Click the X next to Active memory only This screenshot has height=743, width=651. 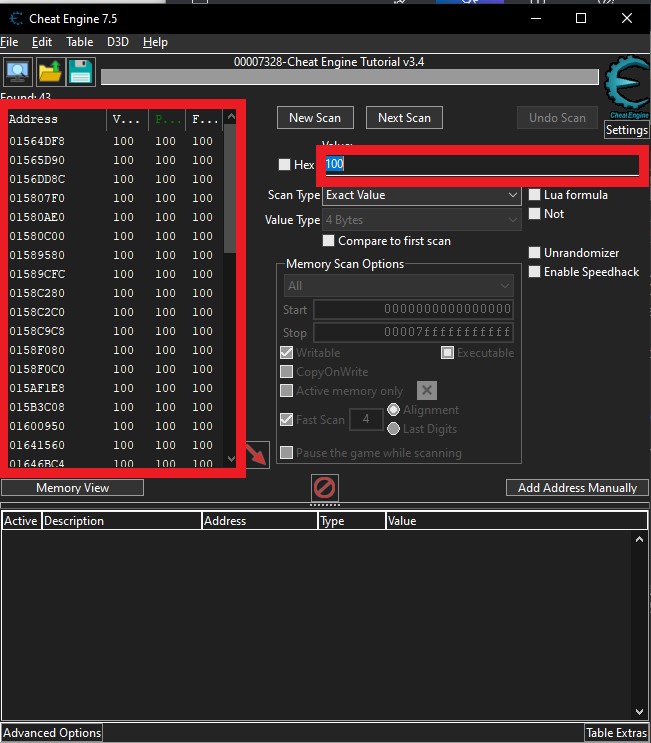426,391
